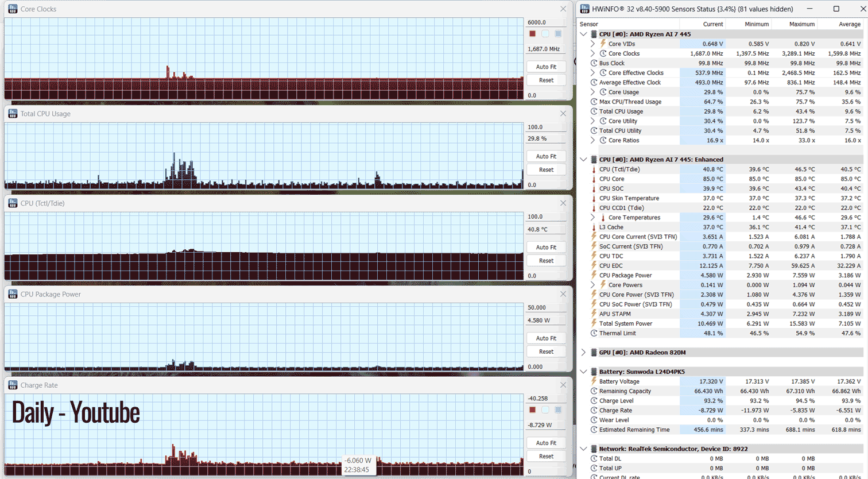The height and width of the screenshot is (479, 868).
Task: Expand the GPU [#0]: AMD Radeon 820M section
Action: (584, 353)
